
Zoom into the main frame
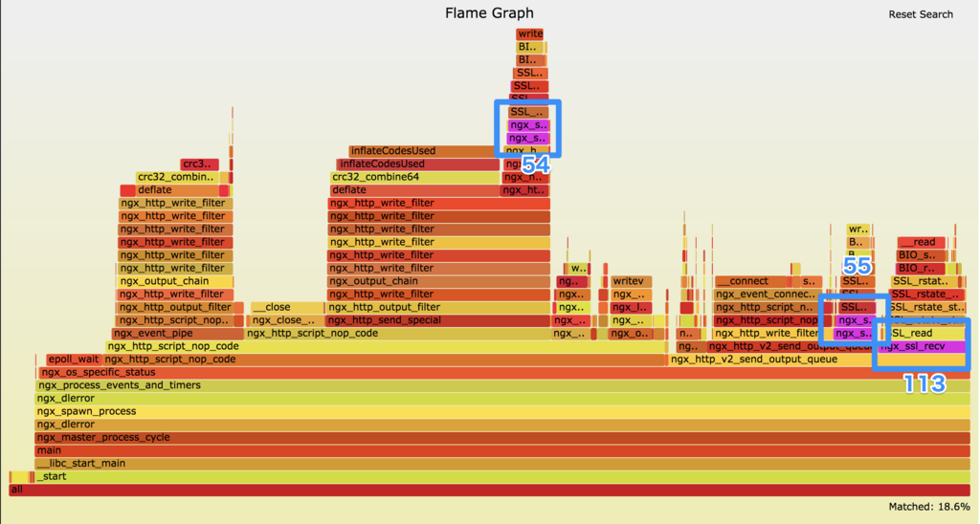502,450
